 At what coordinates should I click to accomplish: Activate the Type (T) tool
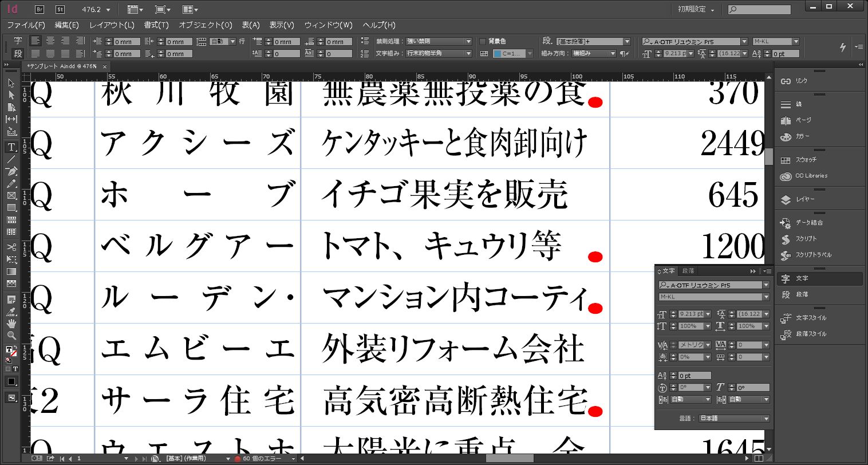(x=11, y=147)
